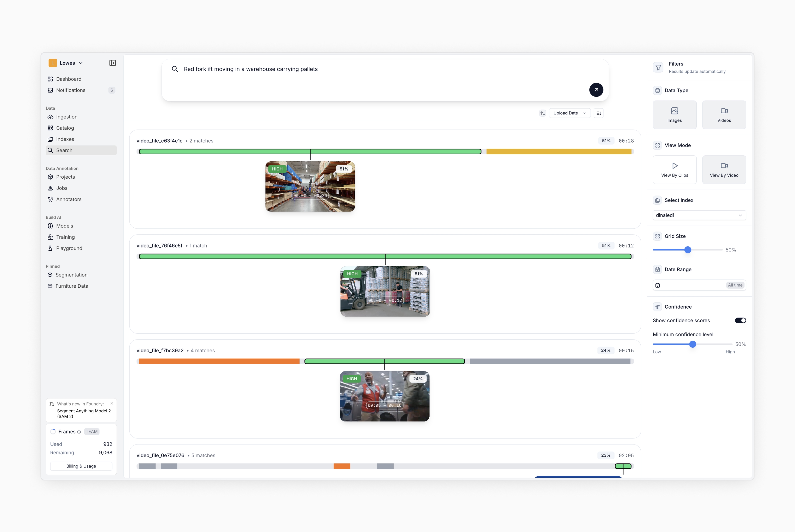Click the 24% score badge on video_file_f7bc39a2
The height and width of the screenshot is (532, 795).
click(606, 351)
